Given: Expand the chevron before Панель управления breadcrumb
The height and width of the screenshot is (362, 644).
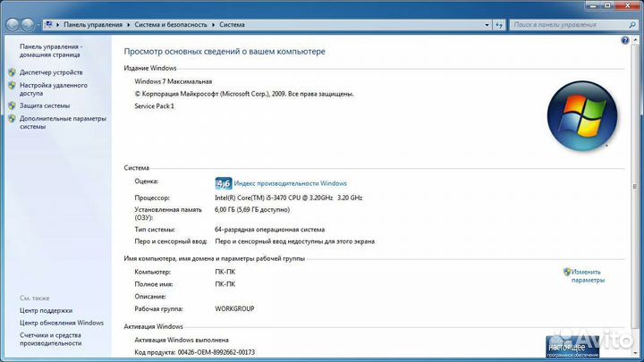Looking at the screenshot, I should pyautogui.click(x=58, y=25).
